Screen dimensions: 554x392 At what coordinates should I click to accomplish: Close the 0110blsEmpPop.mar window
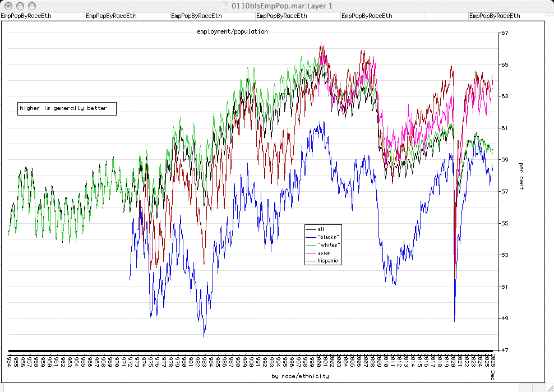8,6
